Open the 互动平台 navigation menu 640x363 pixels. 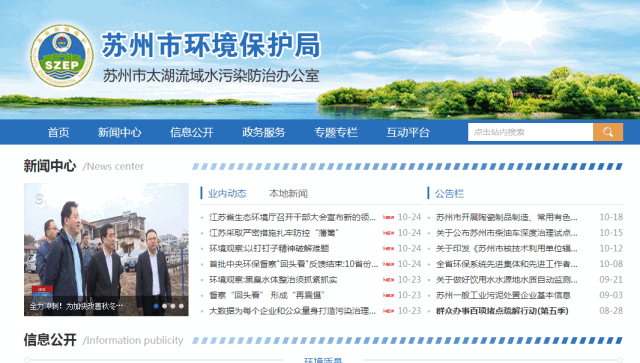point(408,132)
